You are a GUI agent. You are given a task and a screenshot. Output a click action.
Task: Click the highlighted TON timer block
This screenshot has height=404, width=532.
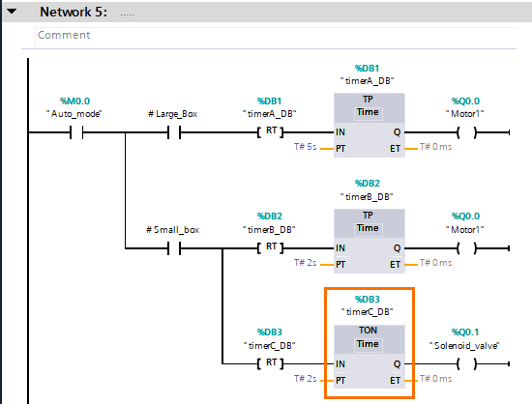click(x=369, y=358)
